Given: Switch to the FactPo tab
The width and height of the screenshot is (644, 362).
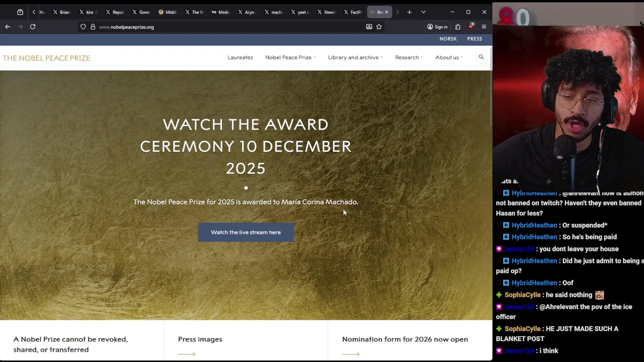Looking at the screenshot, I should click(x=352, y=12).
